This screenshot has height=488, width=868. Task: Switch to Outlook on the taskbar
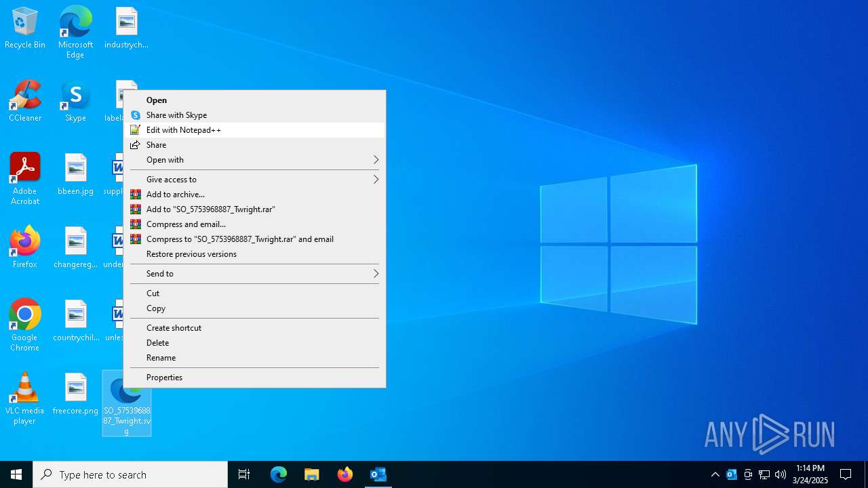378,474
